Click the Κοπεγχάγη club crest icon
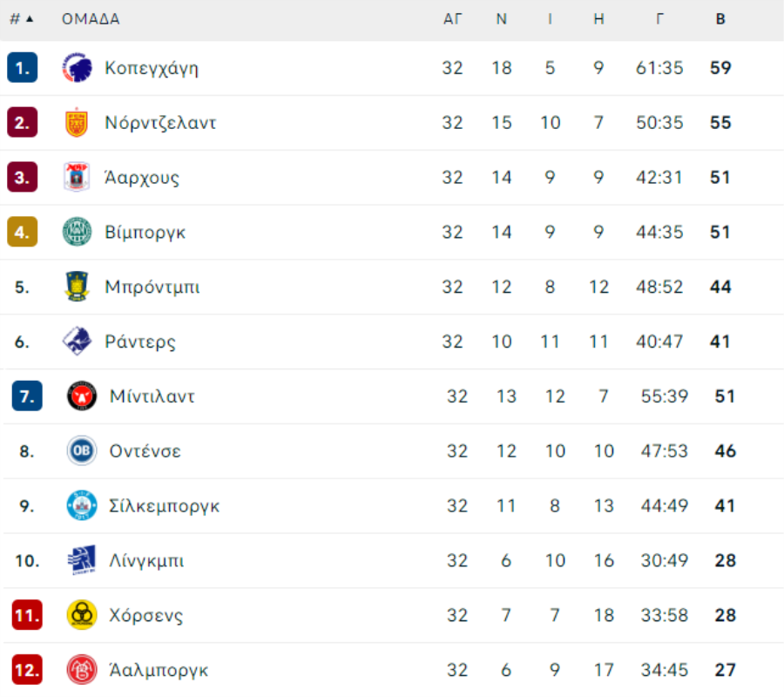 (x=77, y=67)
